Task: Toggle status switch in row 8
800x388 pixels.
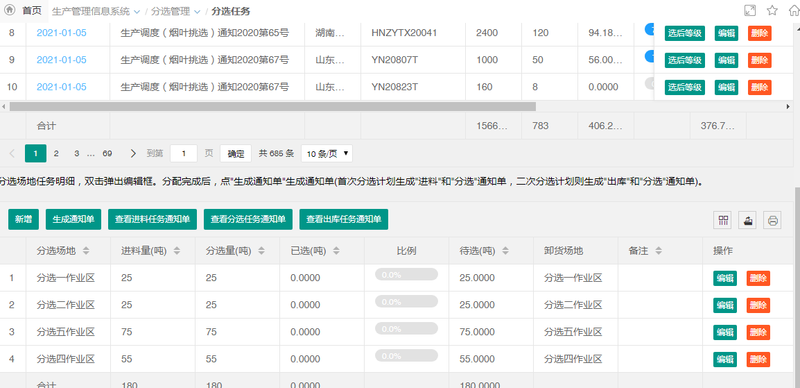Action: pyautogui.click(x=649, y=29)
